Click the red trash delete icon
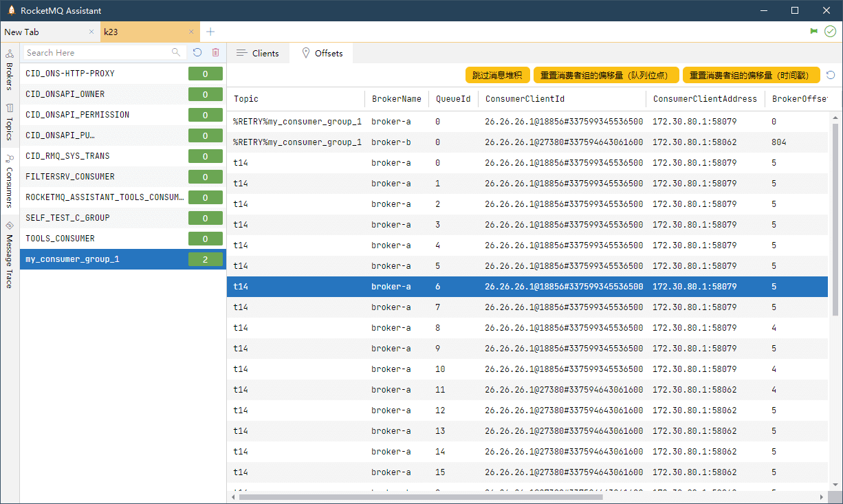 (x=215, y=52)
